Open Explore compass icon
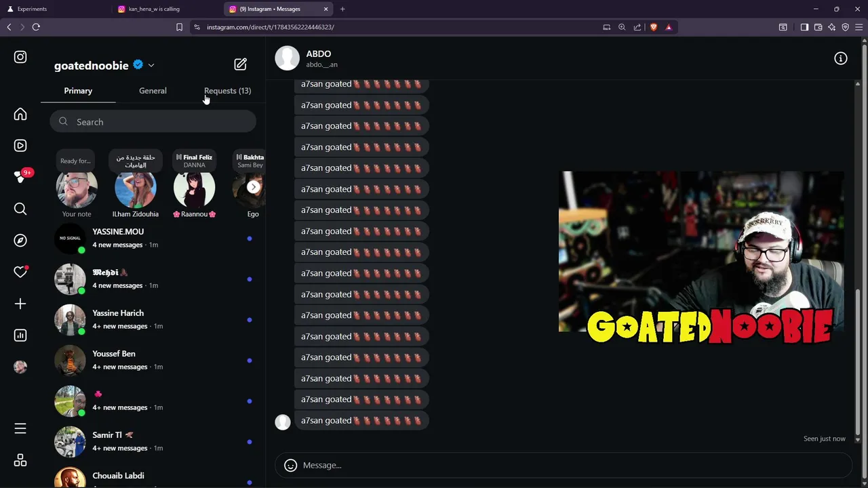The width and height of the screenshot is (868, 488). [20, 241]
